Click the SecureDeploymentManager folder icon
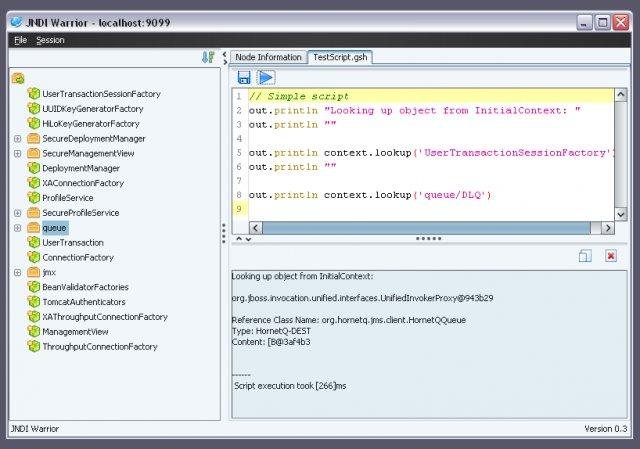640x449 pixels. pos(33,138)
